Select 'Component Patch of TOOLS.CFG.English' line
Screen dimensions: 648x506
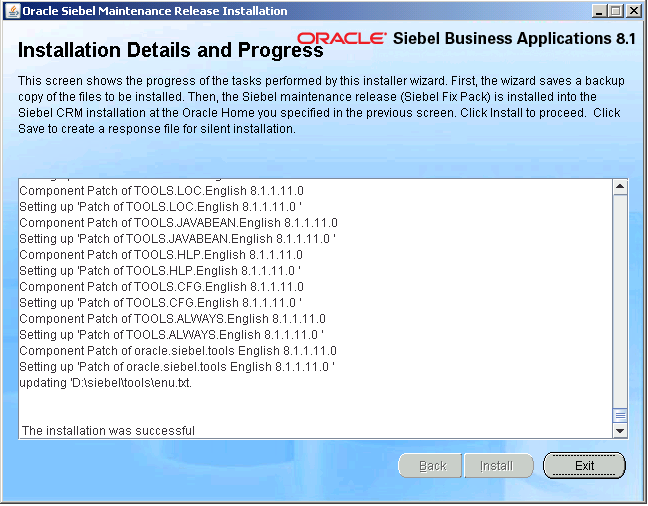[162, 286]
